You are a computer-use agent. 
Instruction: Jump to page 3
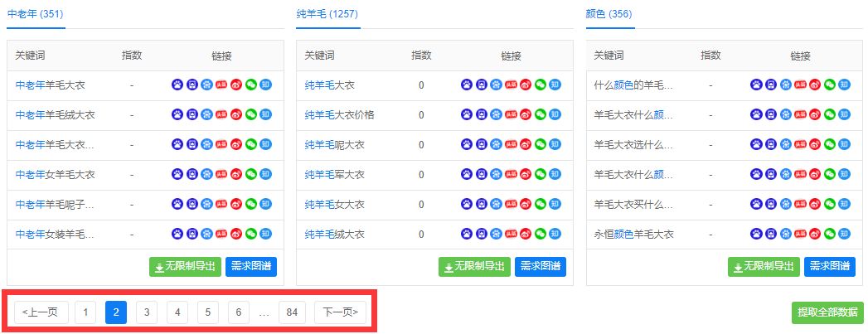coord(147,312)
